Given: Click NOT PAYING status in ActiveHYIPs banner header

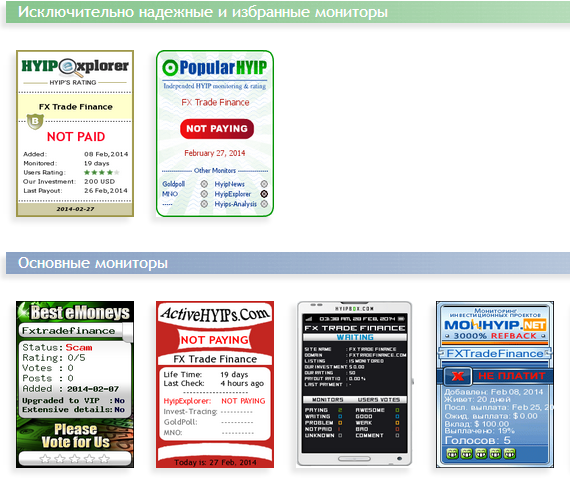Looking at the screenshot, I should point(214,340).
